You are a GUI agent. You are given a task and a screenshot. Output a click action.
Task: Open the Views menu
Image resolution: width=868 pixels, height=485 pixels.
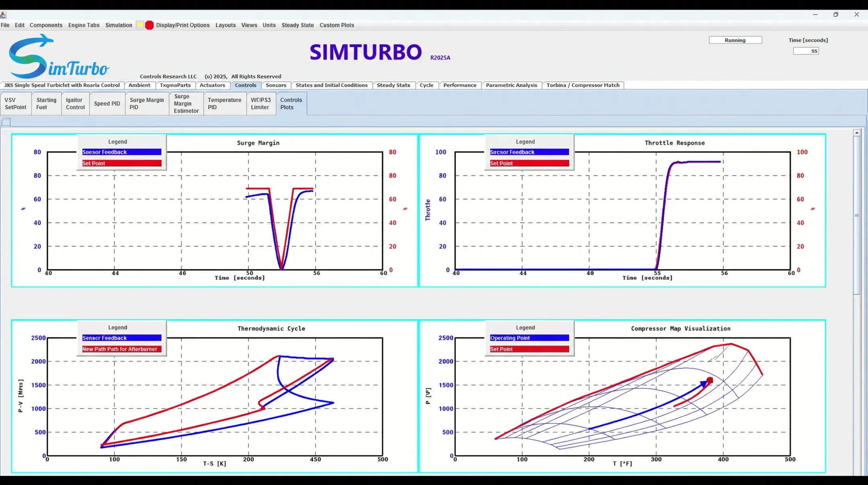point(249,25)
